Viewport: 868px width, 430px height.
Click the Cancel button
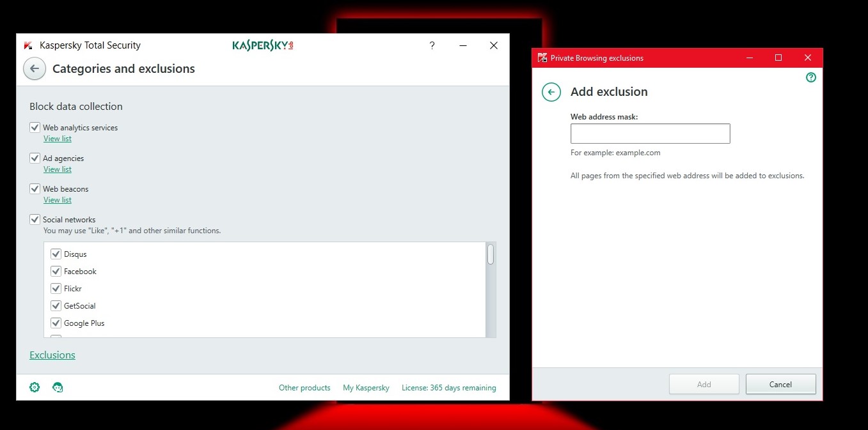click(x=781, y=384)
